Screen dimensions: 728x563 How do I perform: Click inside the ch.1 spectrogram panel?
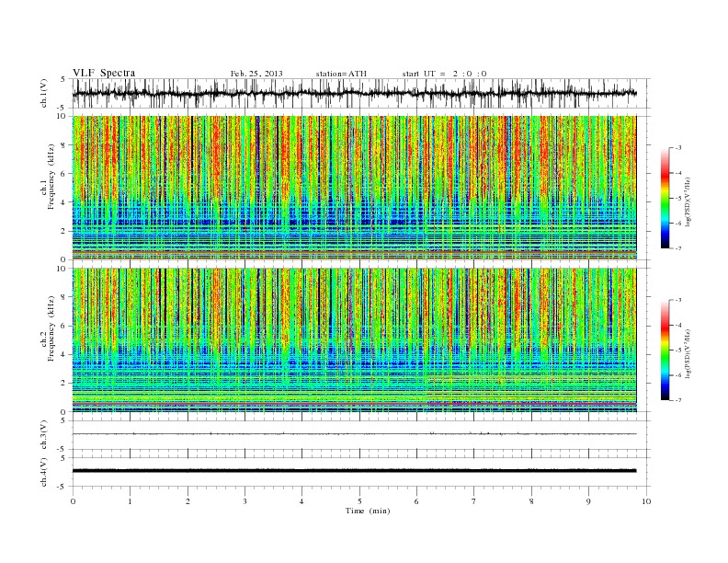coord(354,188)
